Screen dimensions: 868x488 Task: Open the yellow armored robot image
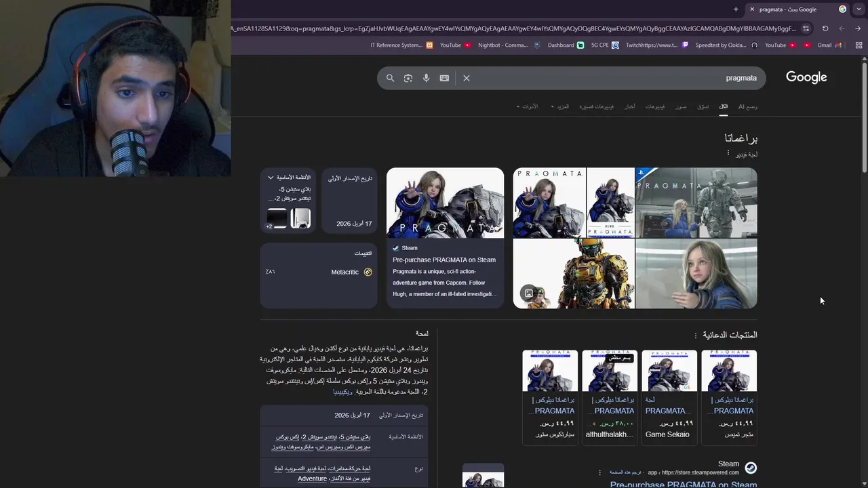click(574, 273)
